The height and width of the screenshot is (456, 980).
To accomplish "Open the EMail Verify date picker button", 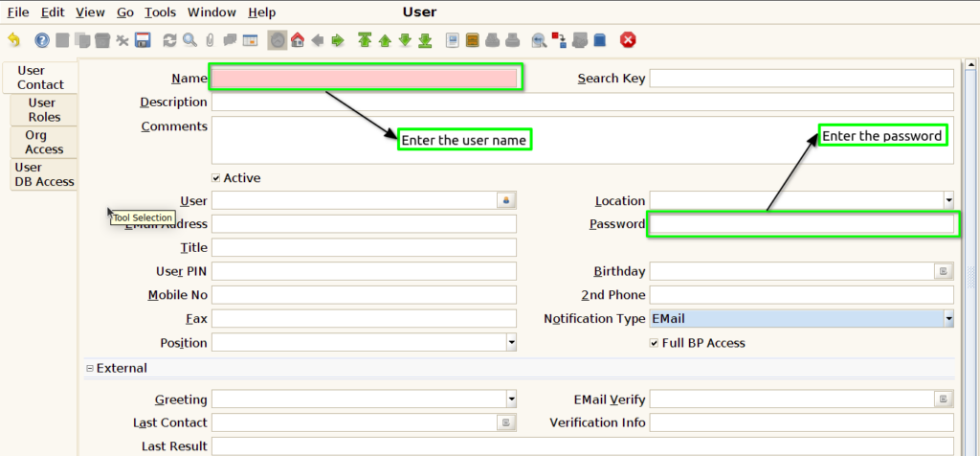I will 944,399.
